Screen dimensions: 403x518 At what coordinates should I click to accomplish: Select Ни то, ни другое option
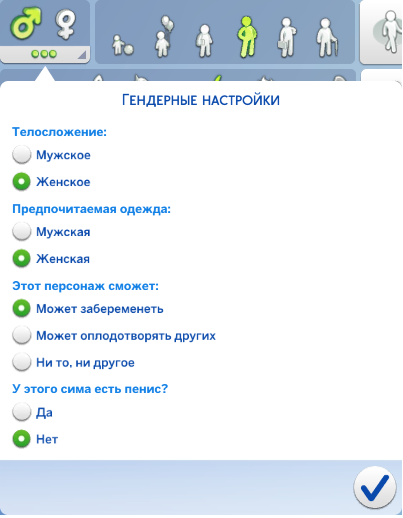tap(21, 362)
